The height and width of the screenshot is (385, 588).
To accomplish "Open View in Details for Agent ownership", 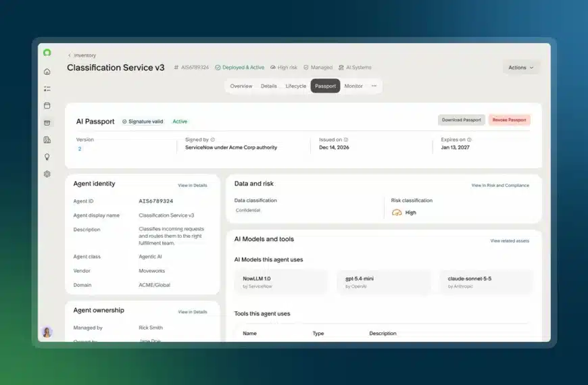I will [193, 312].
